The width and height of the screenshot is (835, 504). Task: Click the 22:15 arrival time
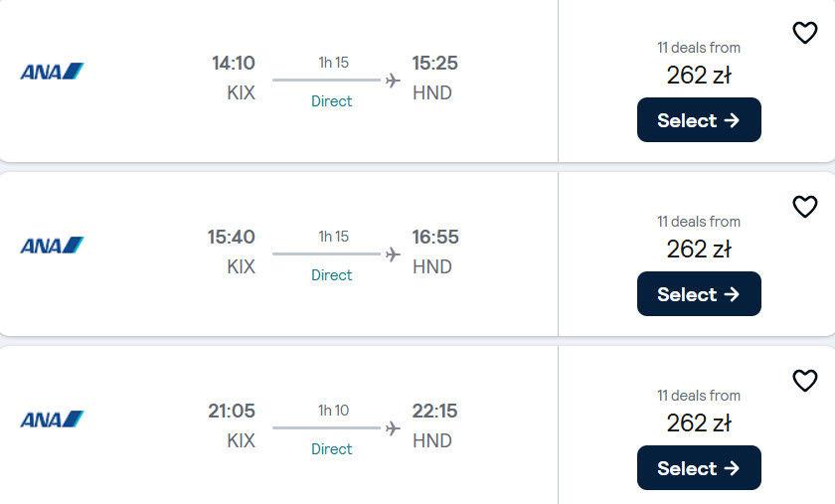point(435,412)
